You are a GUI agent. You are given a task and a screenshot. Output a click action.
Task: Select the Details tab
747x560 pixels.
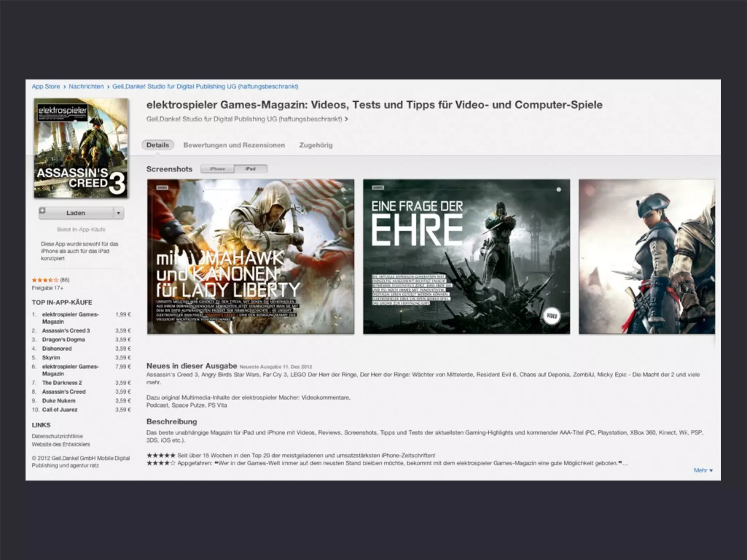coord(158,145)
